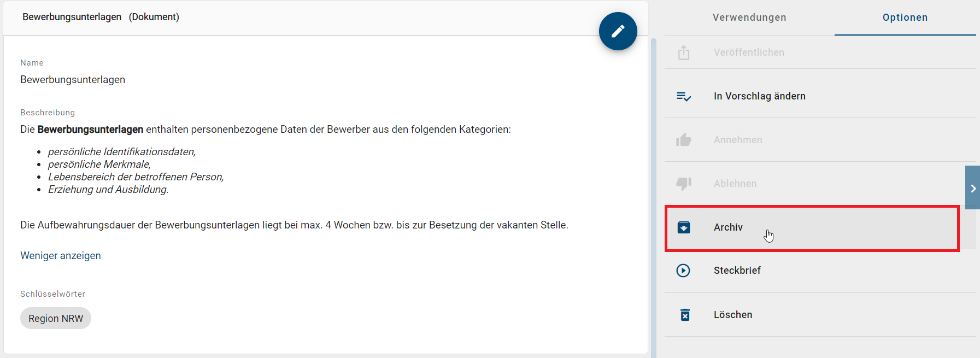Click the vertical scrollbar of the details pane
The height and width of the screenshot is (358, 980).
pos(653,197)
